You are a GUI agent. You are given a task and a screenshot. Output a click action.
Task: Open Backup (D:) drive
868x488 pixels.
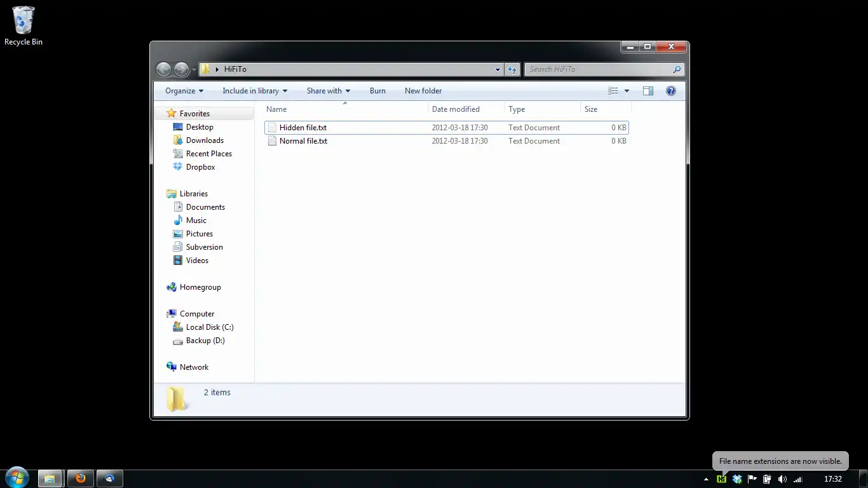205,341
